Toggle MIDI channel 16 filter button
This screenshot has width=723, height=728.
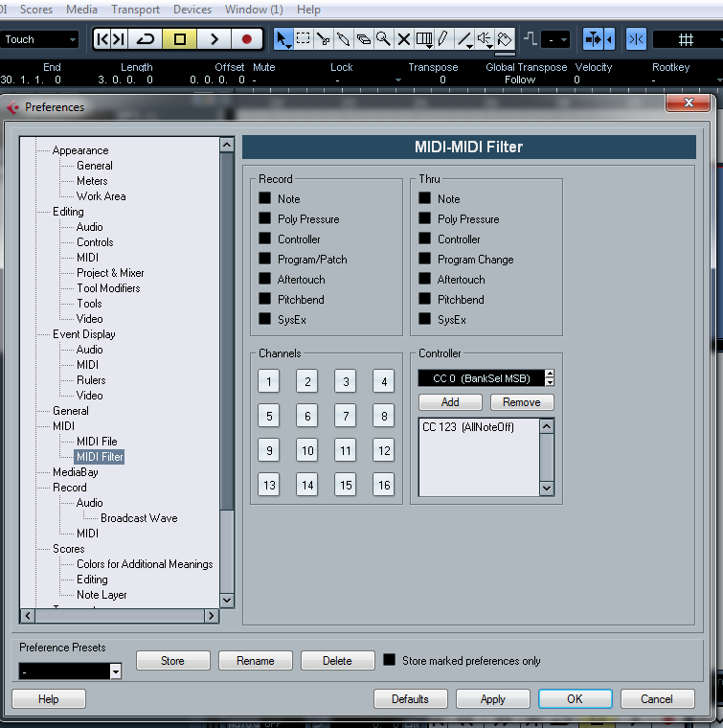384,485
